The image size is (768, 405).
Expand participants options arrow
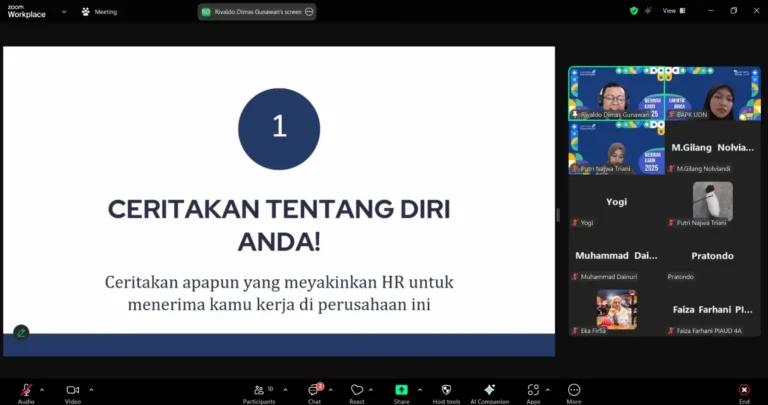[285, 390]
